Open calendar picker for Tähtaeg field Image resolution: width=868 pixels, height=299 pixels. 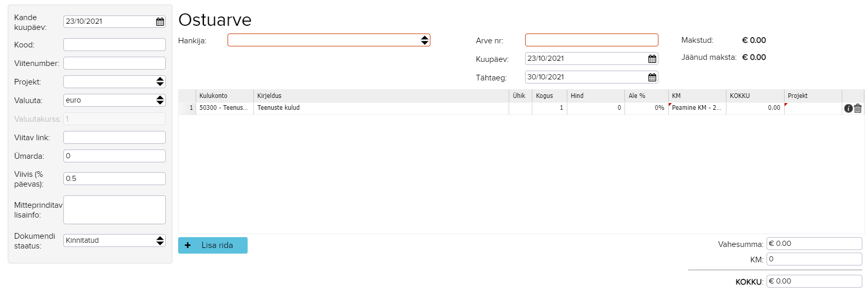pyautogui.click(x=652, y=77)
